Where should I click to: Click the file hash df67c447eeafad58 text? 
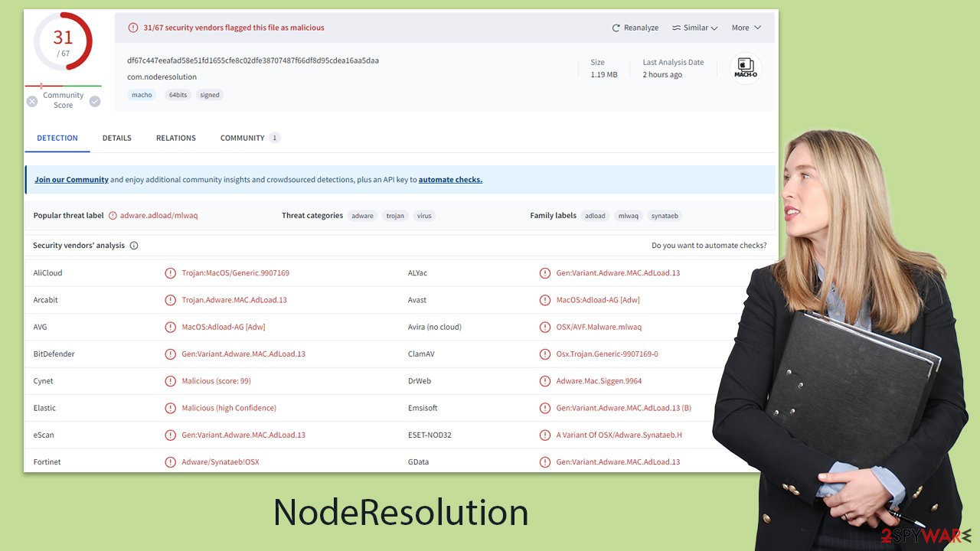[253, 60]
